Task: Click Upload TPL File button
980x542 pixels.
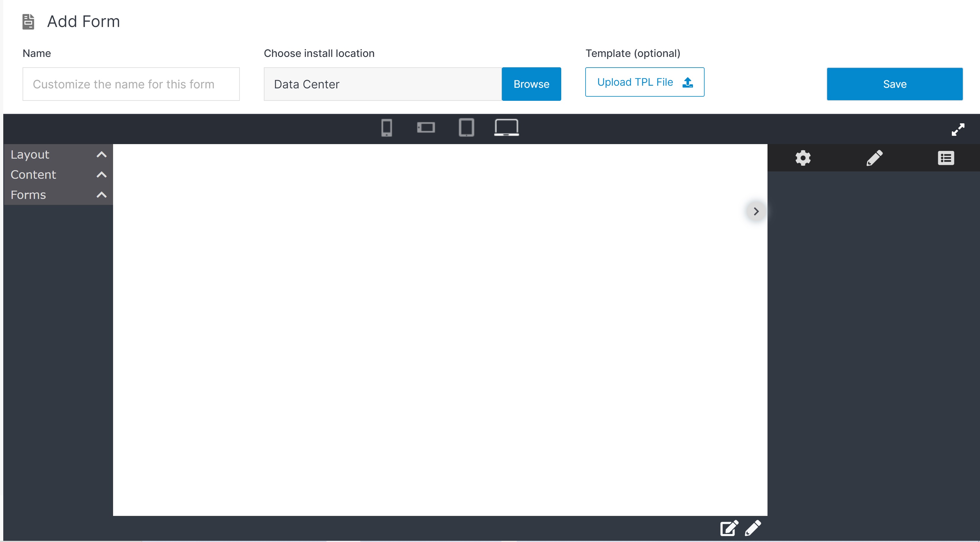Action: click(645, 82)
